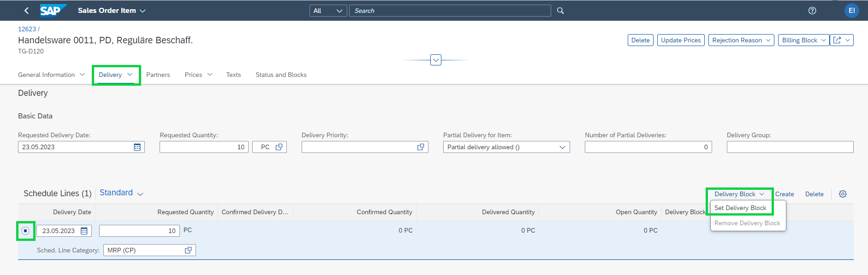Open Schedule Lines table settings gear
The height and width of the screenshot is (275, 868).
pyautogui.click(x=843, y=194)
